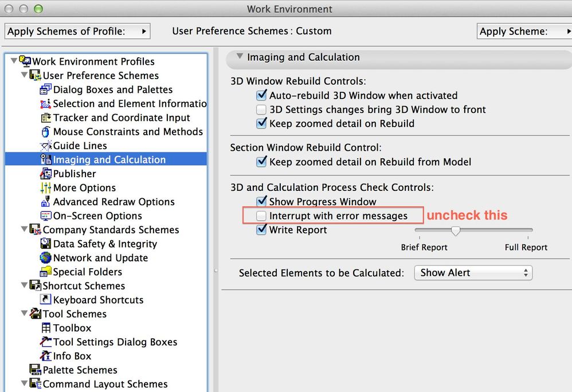This screenshot has width=572, height=392.
Task: Click the Publisher icon in tree
Action: tap(46, 174)
